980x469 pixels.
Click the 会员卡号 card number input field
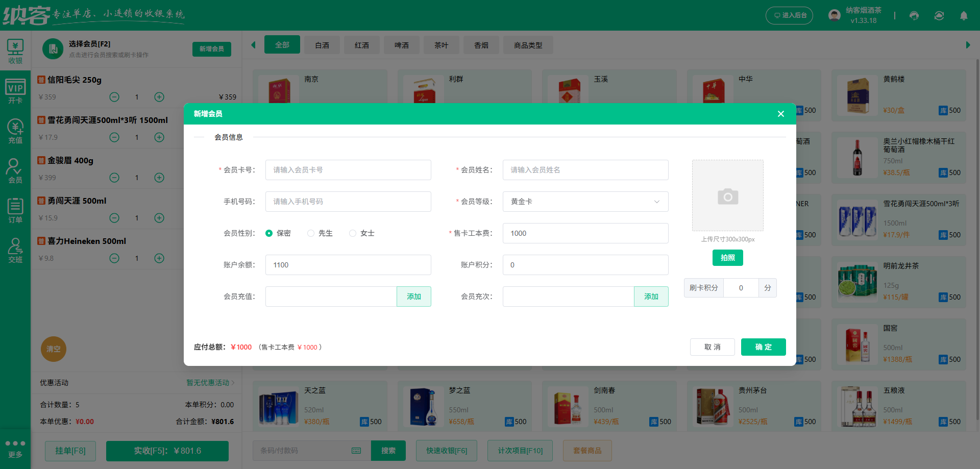(x=348, y=170)
